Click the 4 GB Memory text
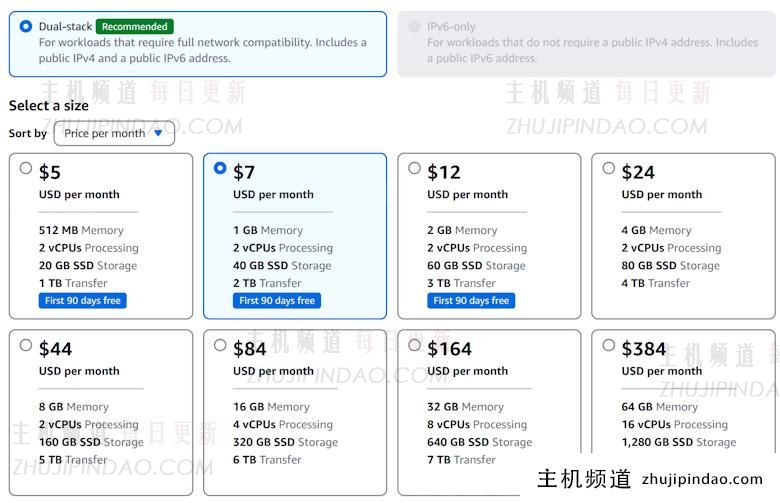 tap(656, 230)
